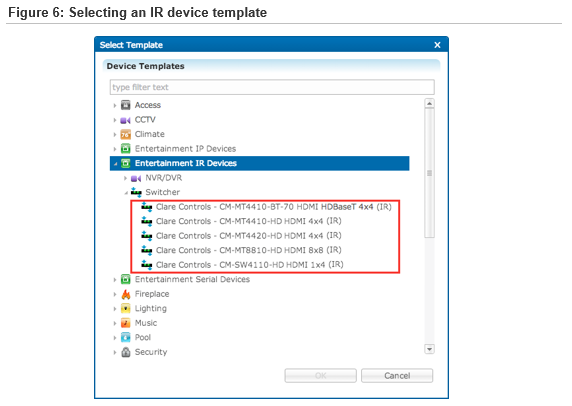This screenshot has height=406, width=572.
Task: Click the CM-MT4420-HD switcher icon
Action: 147,236
